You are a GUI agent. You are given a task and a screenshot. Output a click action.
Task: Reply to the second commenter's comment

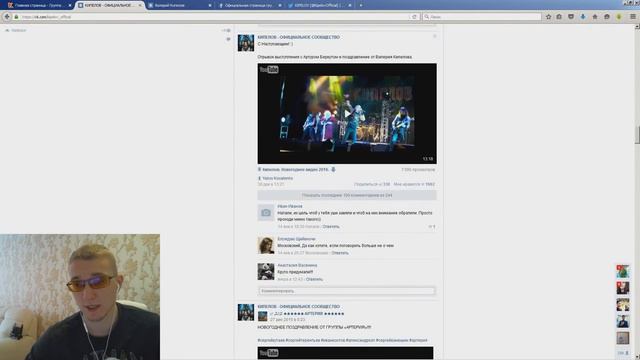pos(340,253)
